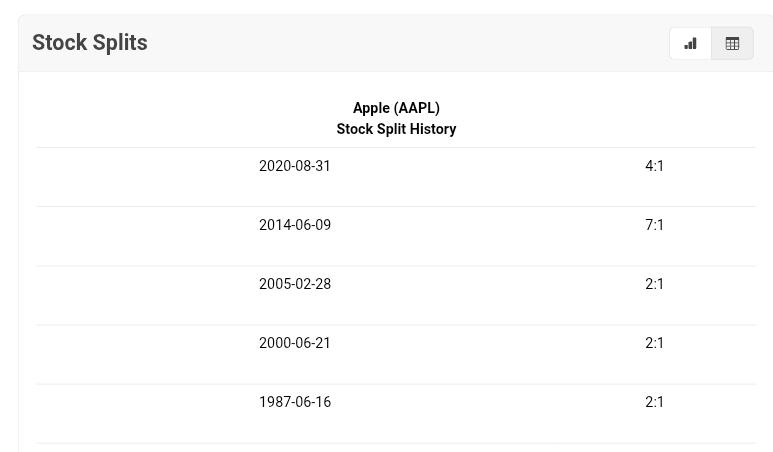Click empty header area right of Stock Splits

[x=400, y=43]
